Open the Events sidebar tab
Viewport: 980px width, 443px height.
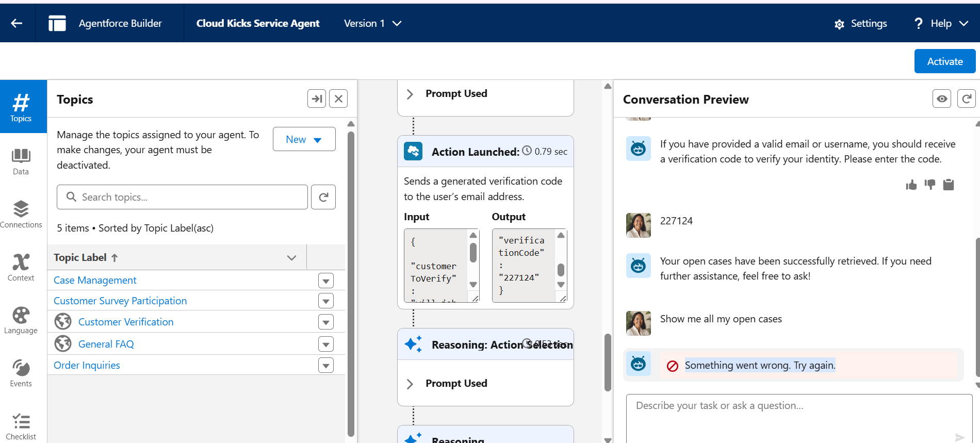coord(21,373)
